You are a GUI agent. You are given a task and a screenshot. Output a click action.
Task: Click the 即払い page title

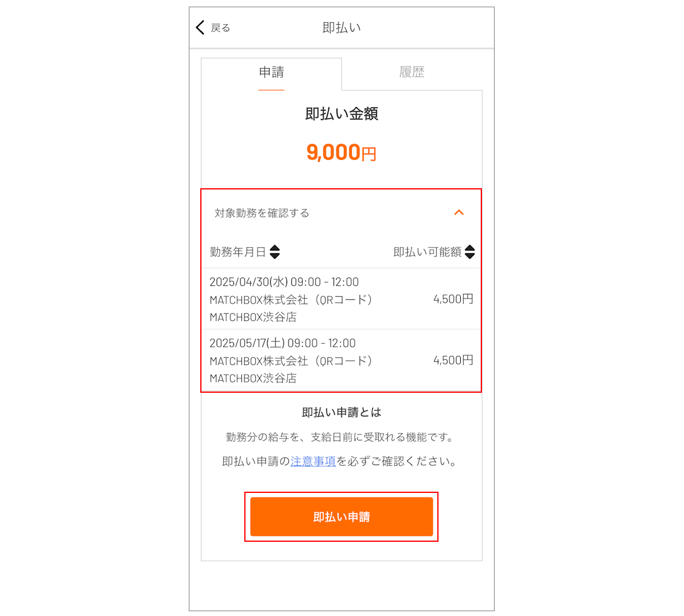tap(341, 28)
